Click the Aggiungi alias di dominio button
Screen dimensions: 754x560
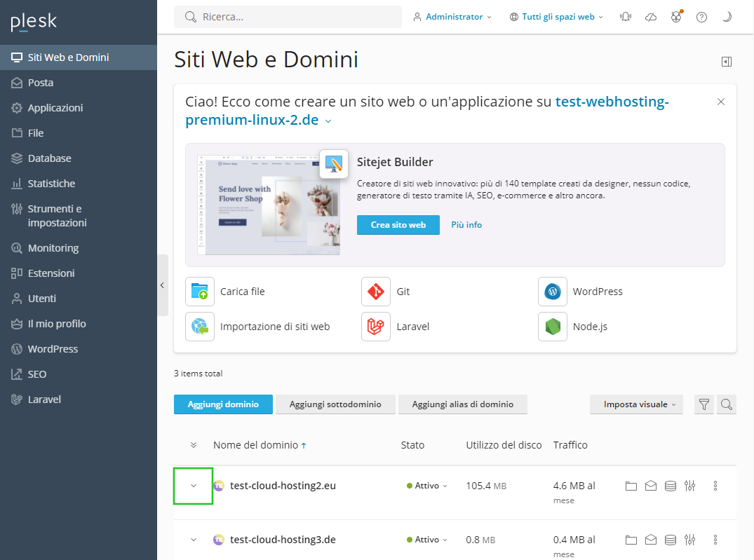point(463,404)
